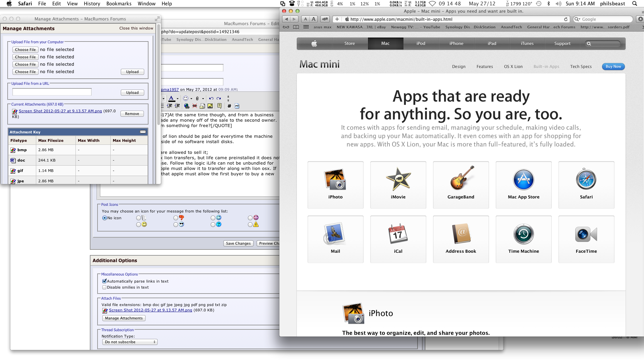Click the Wrap Code hash icon

229,106
